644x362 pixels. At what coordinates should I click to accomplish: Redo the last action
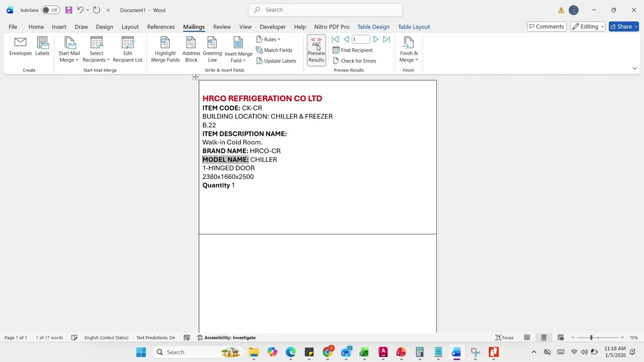pyautogui.click(x=97, y=10)
